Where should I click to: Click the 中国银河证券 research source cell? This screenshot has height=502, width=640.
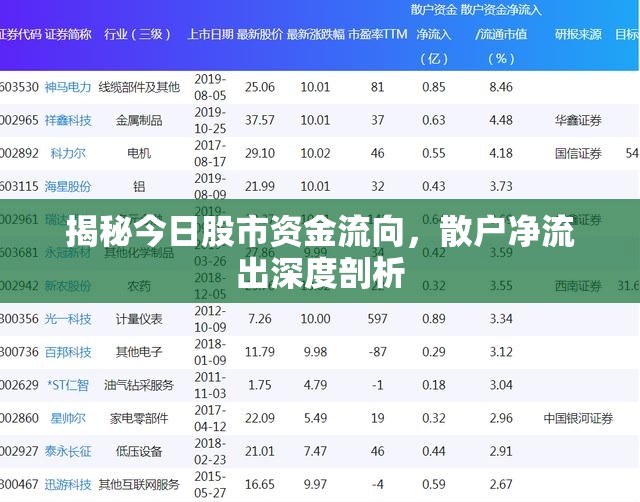(578, 418)
